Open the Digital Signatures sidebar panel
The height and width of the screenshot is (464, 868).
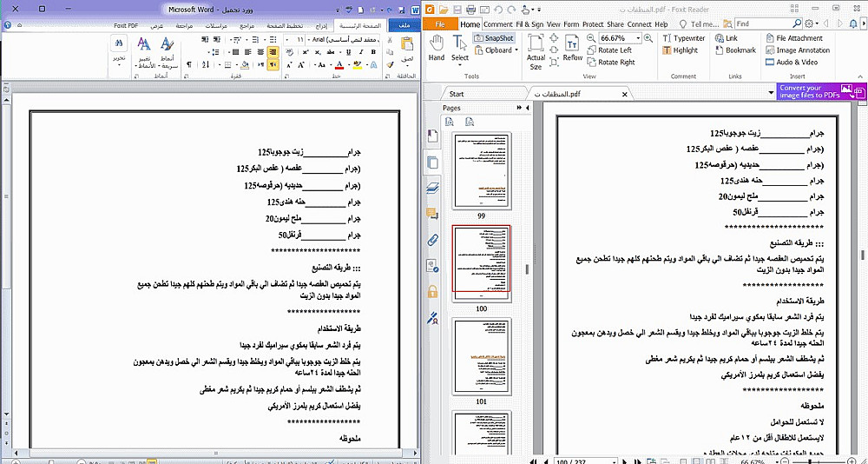coord(433,318)
